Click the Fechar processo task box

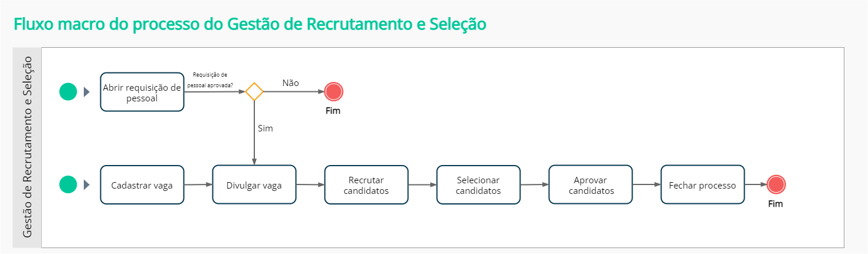click(x=702, y=185)
